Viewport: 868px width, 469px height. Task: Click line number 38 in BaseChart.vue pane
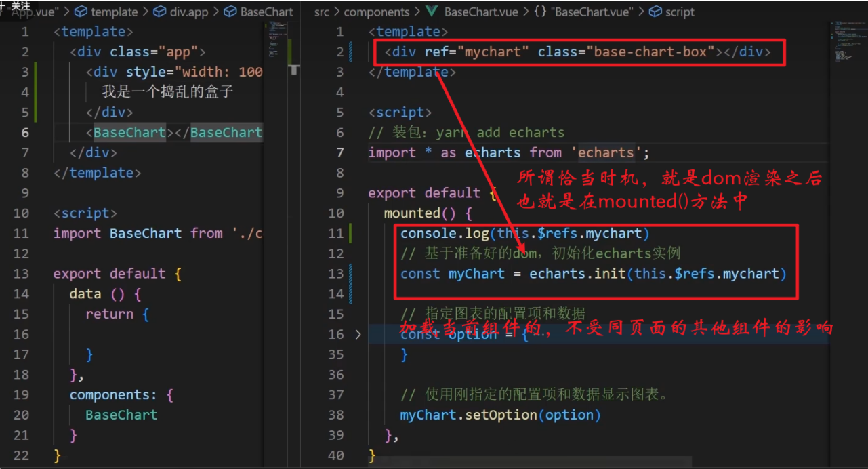tap(337, 415)
